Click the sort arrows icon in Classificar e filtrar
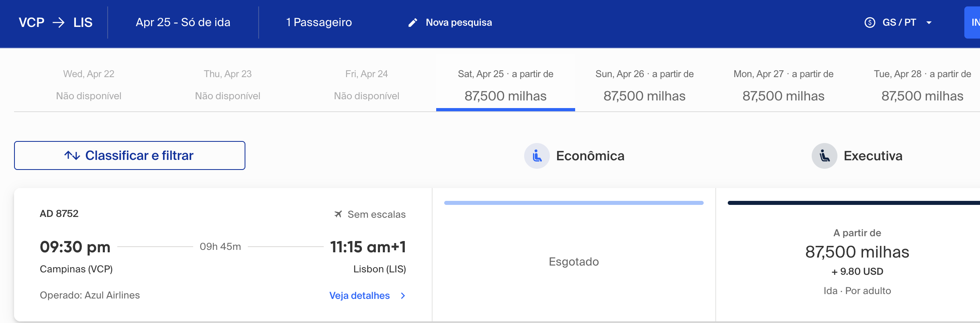The image size is (980, 323). pos(72,155)
